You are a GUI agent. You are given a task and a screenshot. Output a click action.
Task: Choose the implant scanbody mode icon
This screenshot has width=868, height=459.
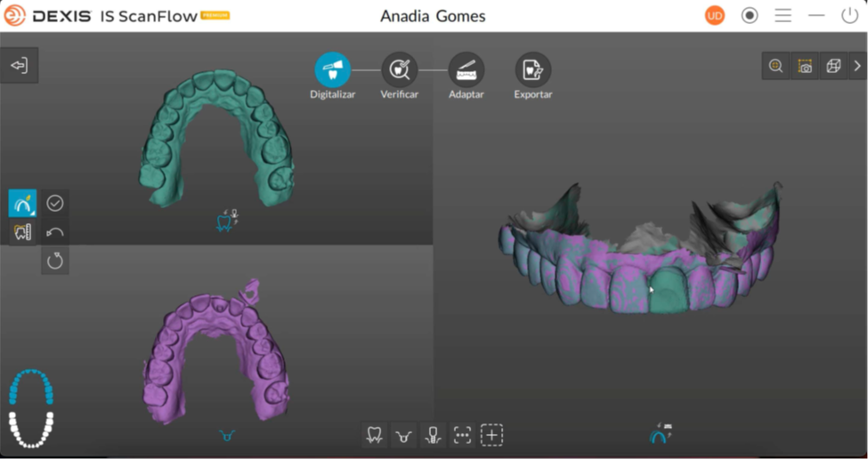(433, 435)
